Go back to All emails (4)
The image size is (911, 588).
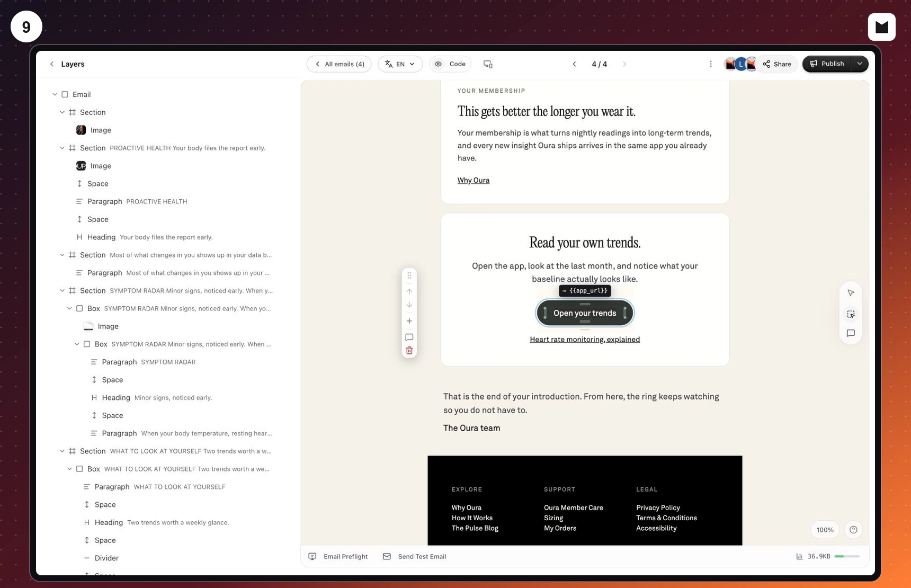339,64
